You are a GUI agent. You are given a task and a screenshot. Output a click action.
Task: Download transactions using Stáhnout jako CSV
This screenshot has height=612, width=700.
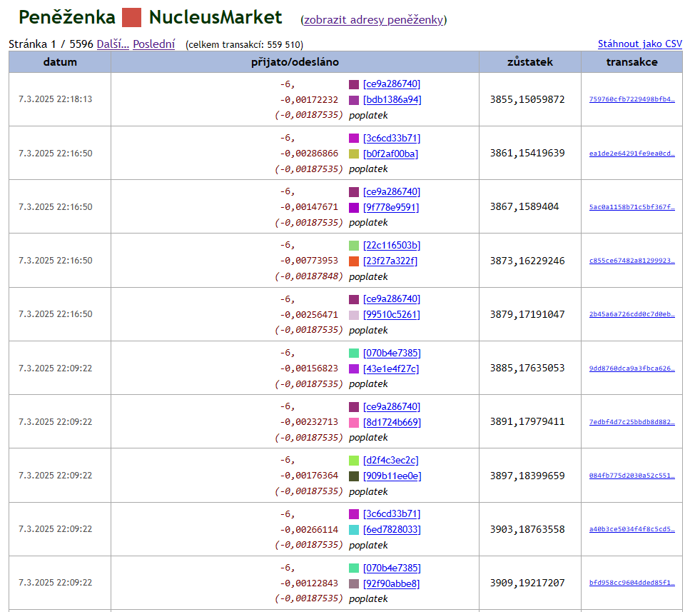click(641, 44)
